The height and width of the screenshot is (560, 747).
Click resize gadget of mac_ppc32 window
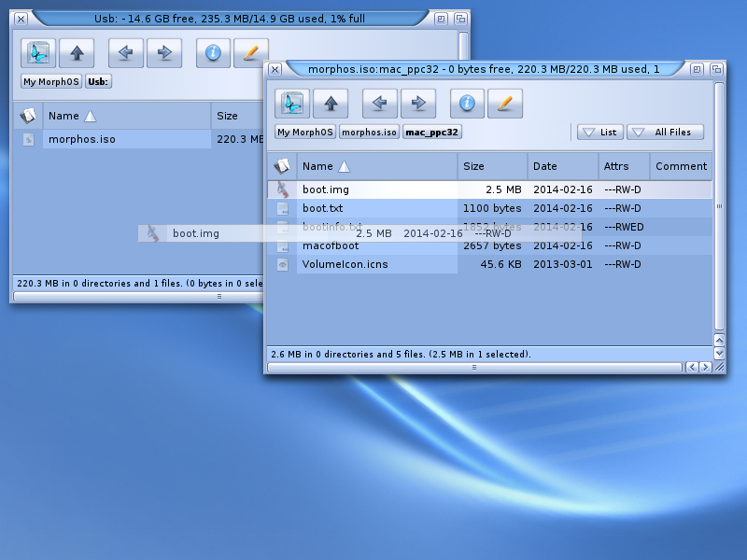pos(719,367)
